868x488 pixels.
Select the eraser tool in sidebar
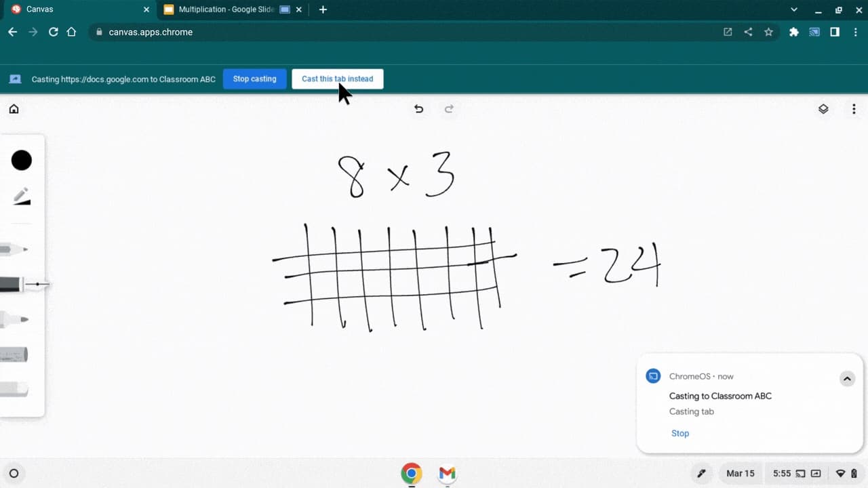(x=14, y=389)
